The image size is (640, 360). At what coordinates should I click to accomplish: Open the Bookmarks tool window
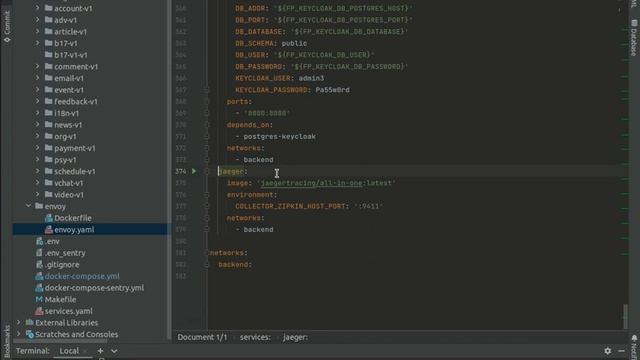point(7,342)
